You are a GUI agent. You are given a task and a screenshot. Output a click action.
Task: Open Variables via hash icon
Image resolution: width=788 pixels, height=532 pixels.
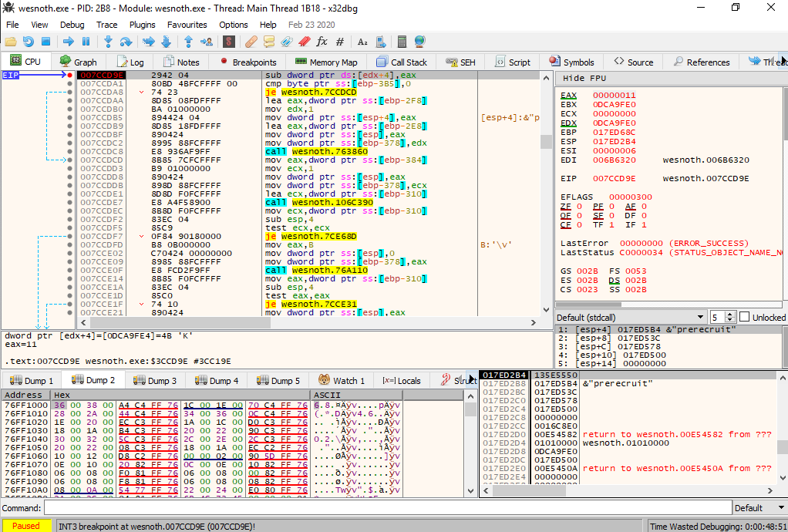340,42
